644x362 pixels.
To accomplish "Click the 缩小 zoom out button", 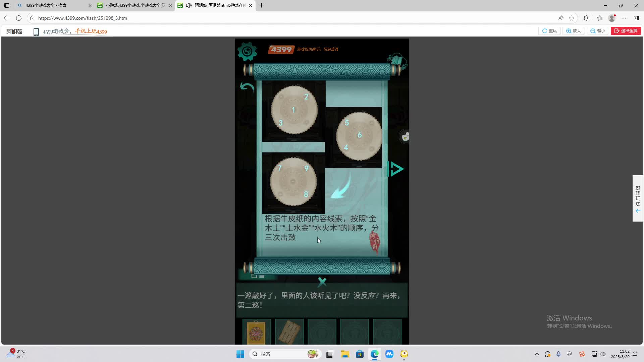I will tap(598, 31).
